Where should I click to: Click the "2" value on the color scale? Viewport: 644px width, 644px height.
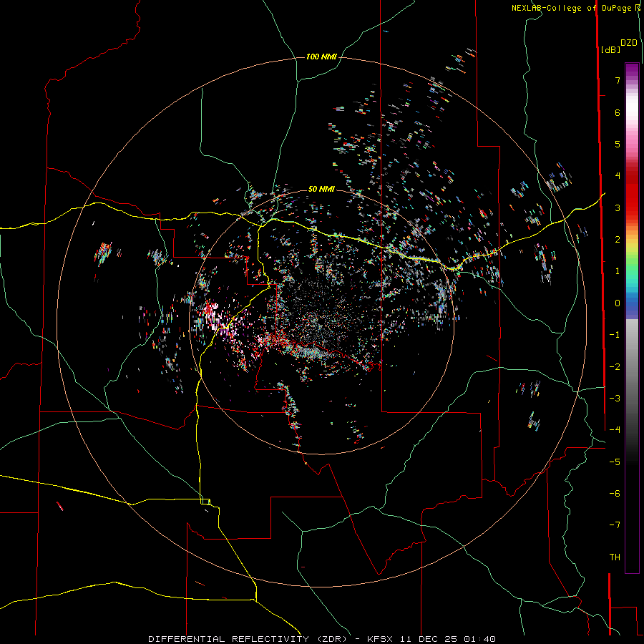(618, 240)
